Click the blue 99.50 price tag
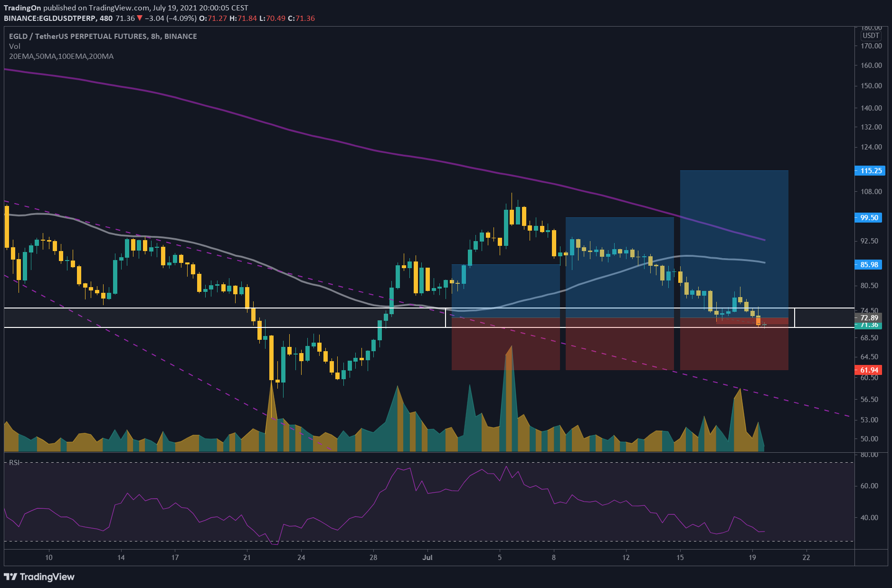The width and height of the screenshot is (892, 588). tap(868, 217)
